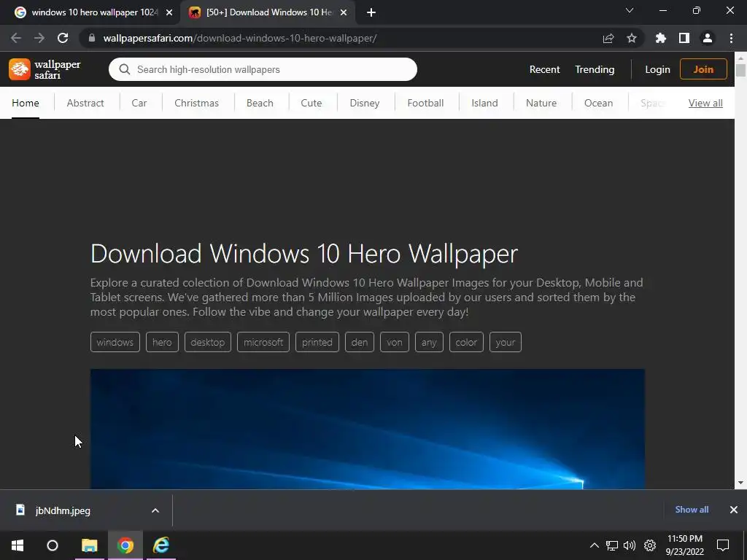Show hidden system tray icons
This screenshot has width=747, height=560.
point(594,545)
